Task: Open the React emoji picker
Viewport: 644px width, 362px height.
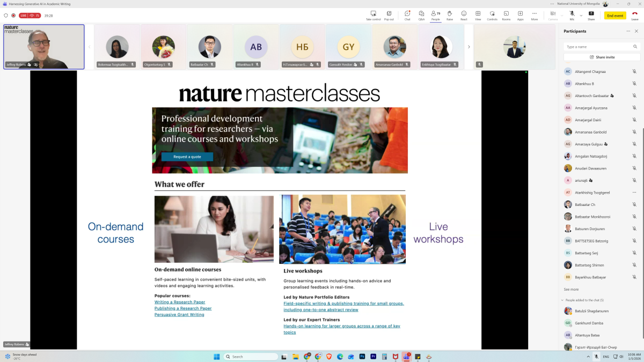Action: (464, 15)
